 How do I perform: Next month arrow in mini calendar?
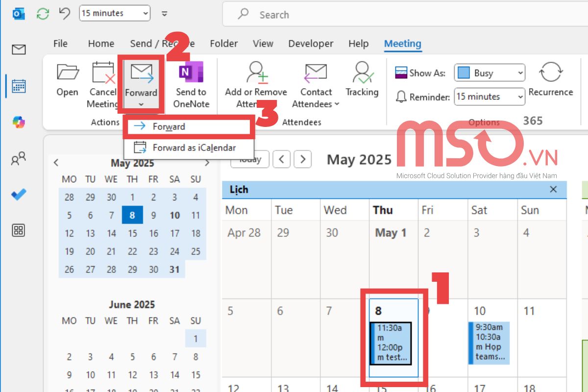coord(208,163)
